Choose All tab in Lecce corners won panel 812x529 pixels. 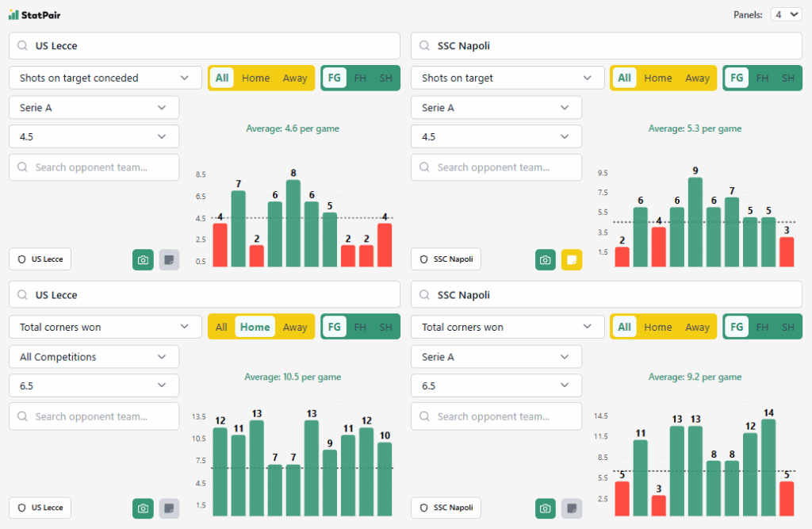[221, 327]
